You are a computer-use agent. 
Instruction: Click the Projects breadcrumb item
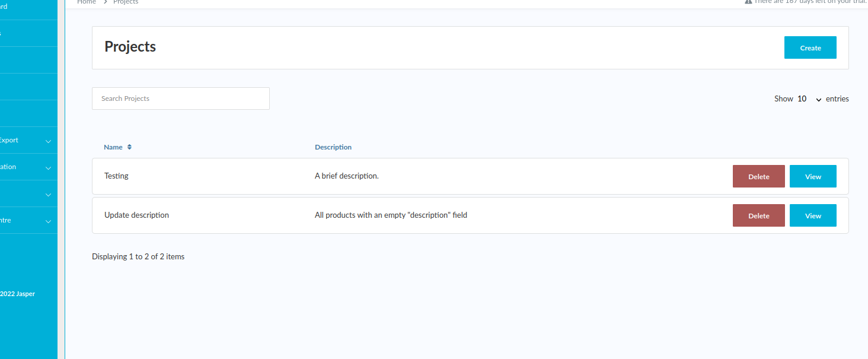click(x=126, y=2)
